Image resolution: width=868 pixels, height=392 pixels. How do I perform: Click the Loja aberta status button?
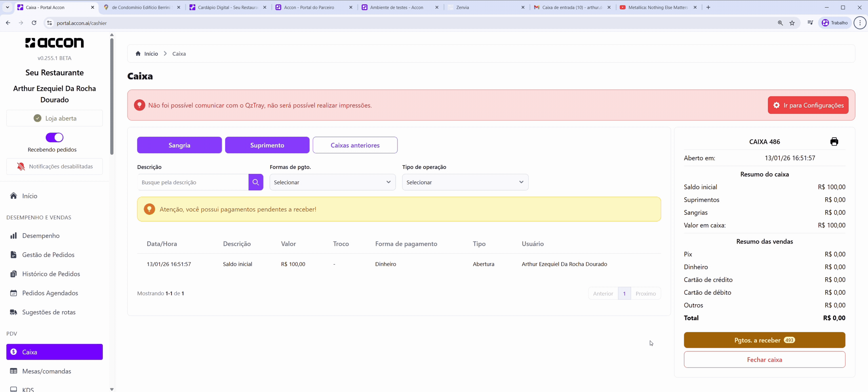(55, 118)
